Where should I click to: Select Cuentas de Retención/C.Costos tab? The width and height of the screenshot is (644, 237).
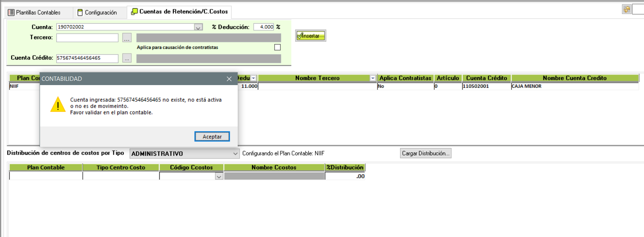click(179, 12)
